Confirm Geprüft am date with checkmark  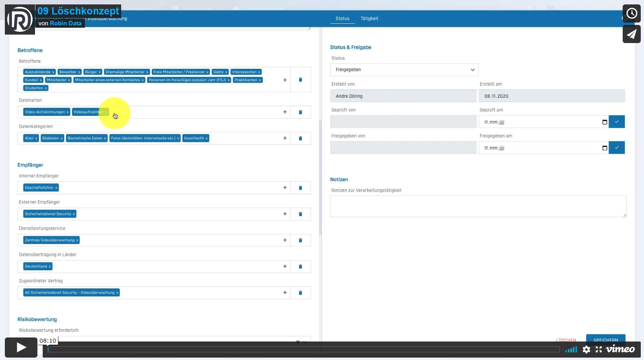coord(617,122)
